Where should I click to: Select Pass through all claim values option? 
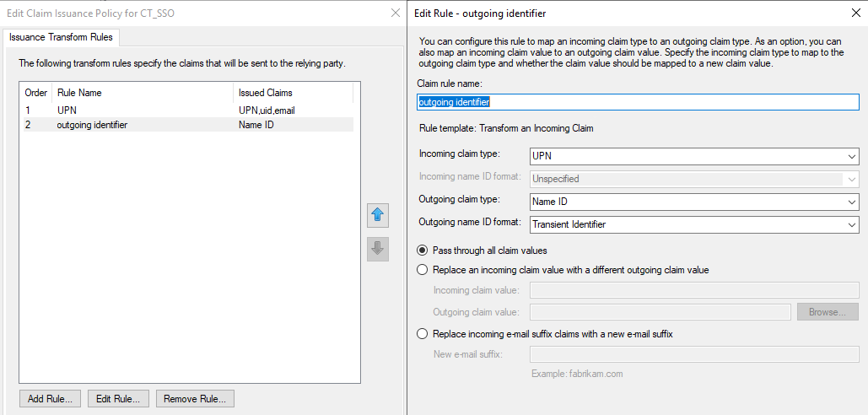click(423, 251)
